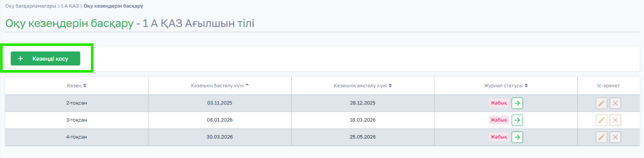
Task: Click Жабық status badge in 4-тоқсан row
Action: coord(498,137)
